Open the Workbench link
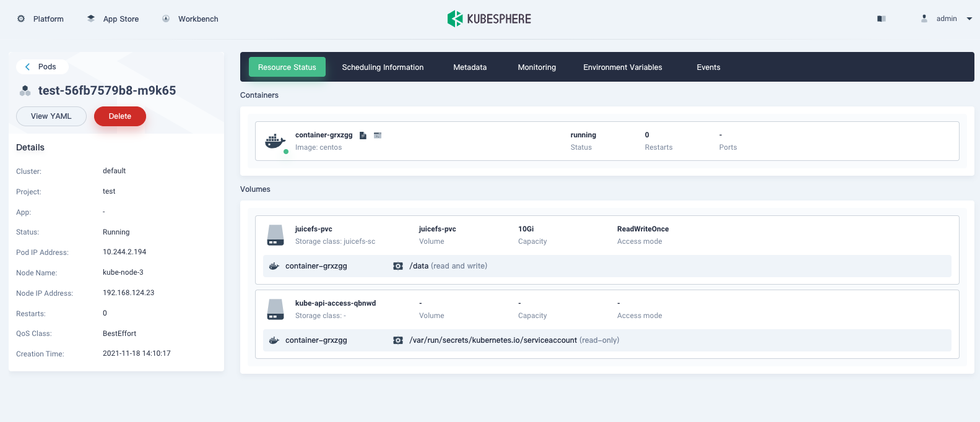Image resolution: width=980 pixels, height=422 pixels. tap(198, 19)
